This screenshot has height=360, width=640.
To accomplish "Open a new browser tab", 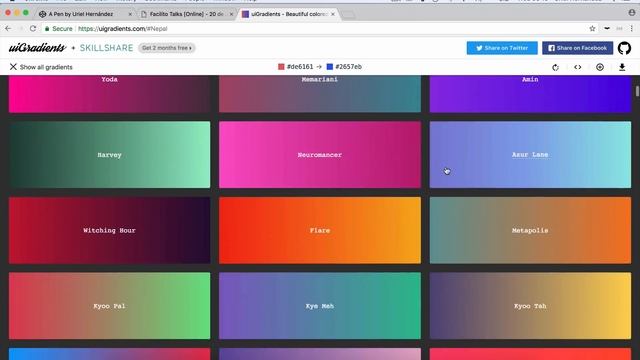I will point(348,15).
